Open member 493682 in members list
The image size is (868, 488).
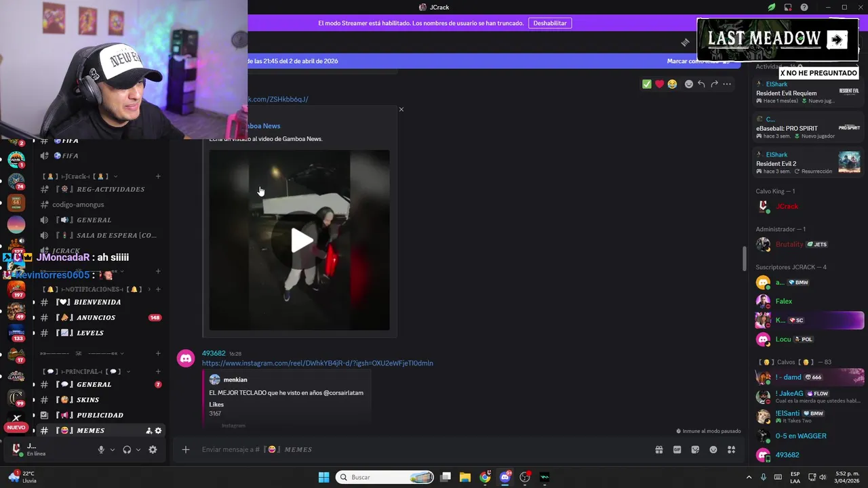pyautogui.click(x=808, y=455)
